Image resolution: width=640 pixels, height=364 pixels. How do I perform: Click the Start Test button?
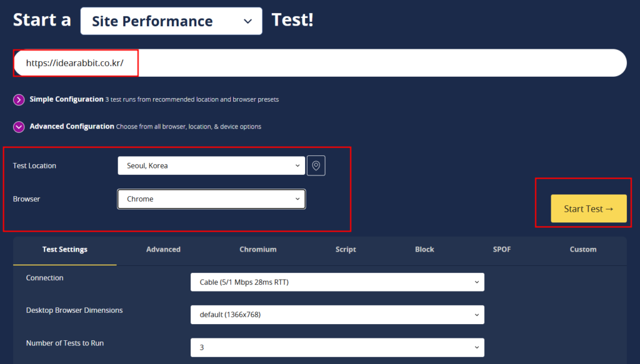(x=589, y=209)
